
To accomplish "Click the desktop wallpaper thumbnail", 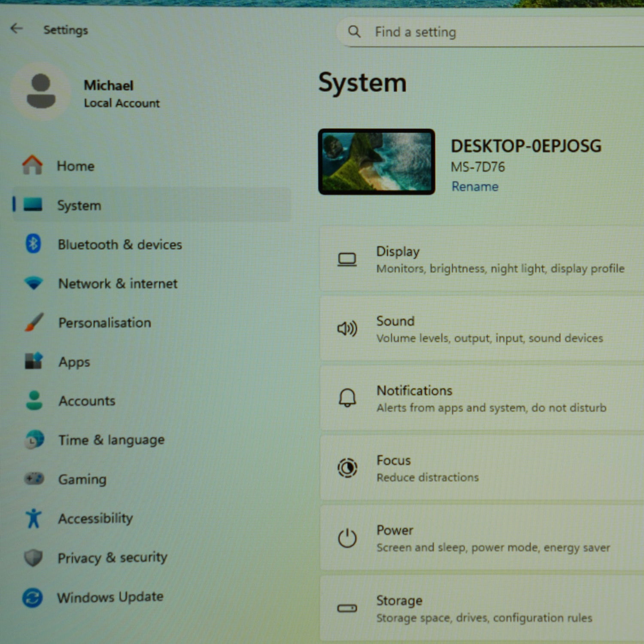I will (x=377, y=161).
